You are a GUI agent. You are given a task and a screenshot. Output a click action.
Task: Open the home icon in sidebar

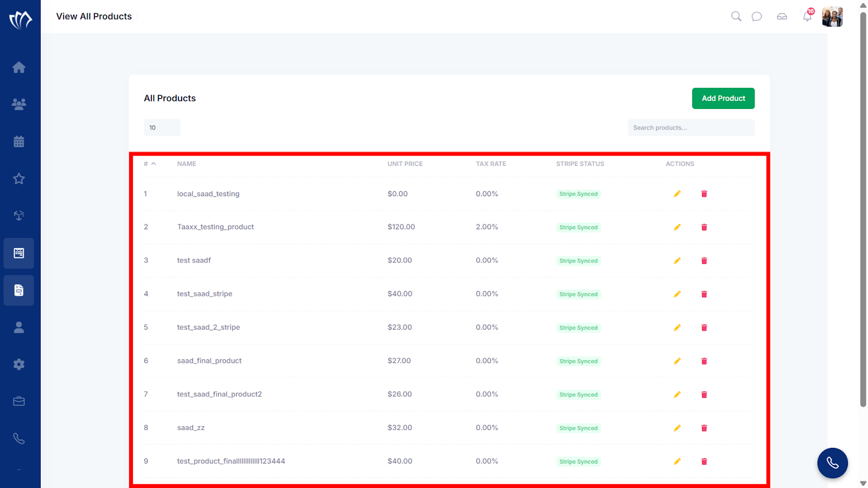[19, 67]
